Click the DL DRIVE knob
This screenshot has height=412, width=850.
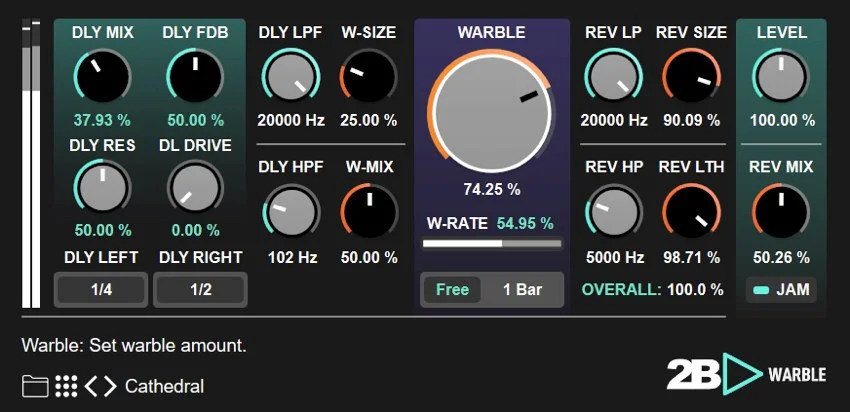click(x=195, y=187)
